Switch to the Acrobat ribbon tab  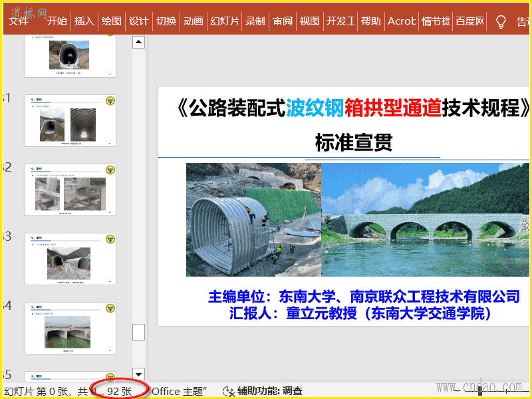pos(402,21)
